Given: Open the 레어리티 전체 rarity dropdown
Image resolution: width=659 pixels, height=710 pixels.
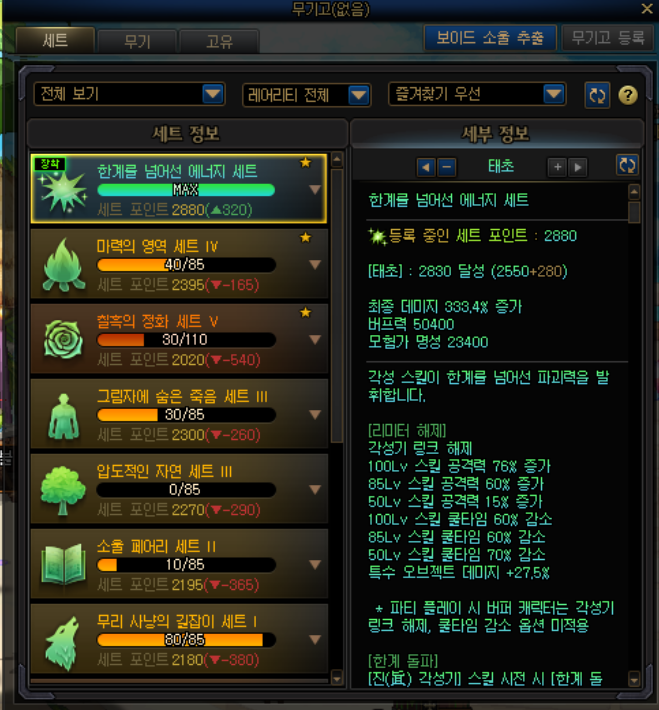Looking at the screenshot, I should tap(307, 95).
